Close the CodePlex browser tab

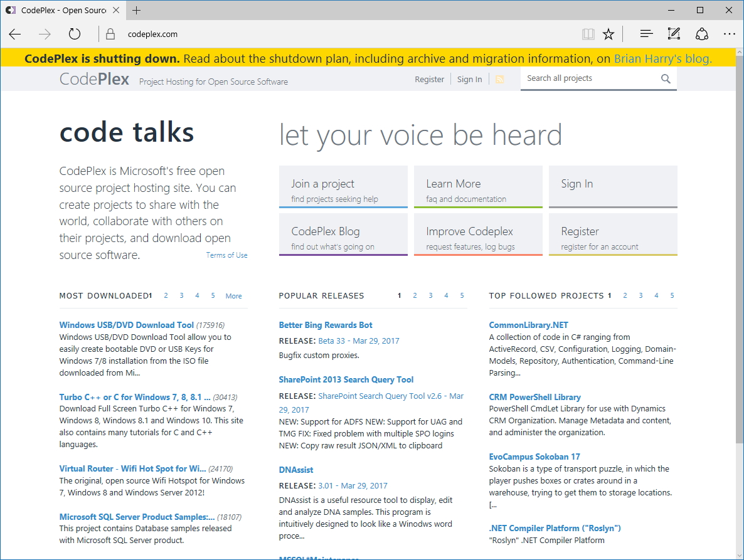coord(116,11)
